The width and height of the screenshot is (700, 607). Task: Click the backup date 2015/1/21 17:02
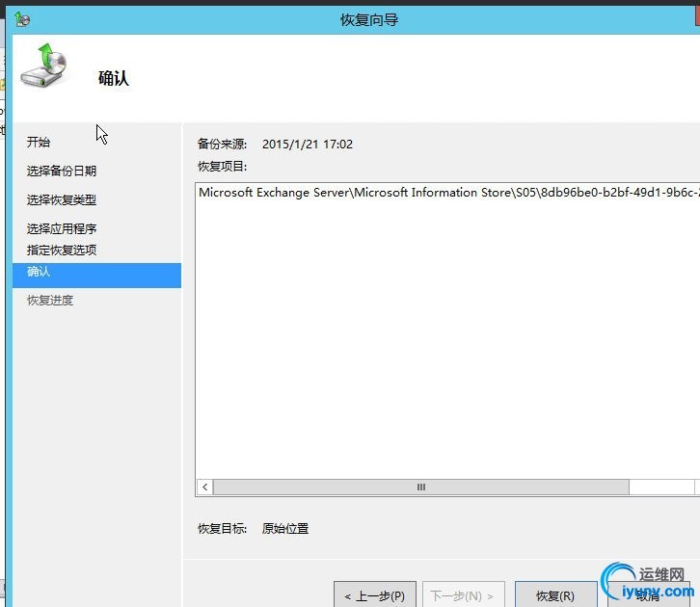click(308, 145)
